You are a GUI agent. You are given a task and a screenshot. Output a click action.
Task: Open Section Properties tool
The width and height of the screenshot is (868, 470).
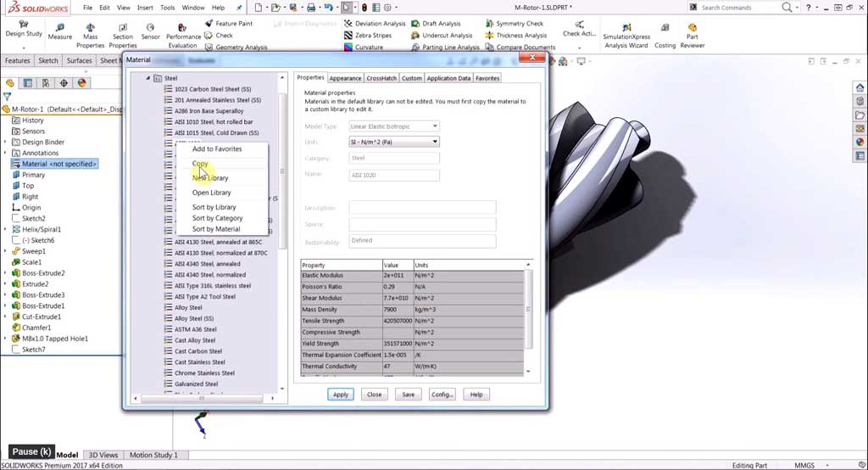click(122, 36)
